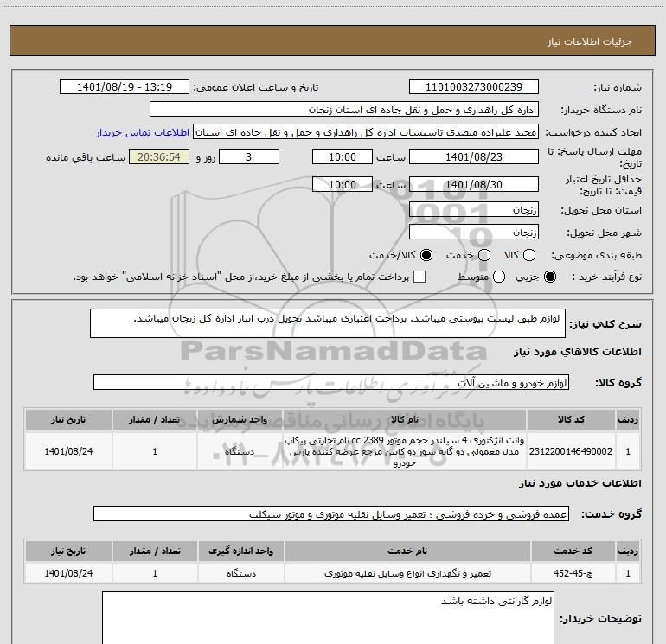Choose the جزیی purchase process option
The height and width of the screenshot is (644, 666).
(x=550, y=277)
